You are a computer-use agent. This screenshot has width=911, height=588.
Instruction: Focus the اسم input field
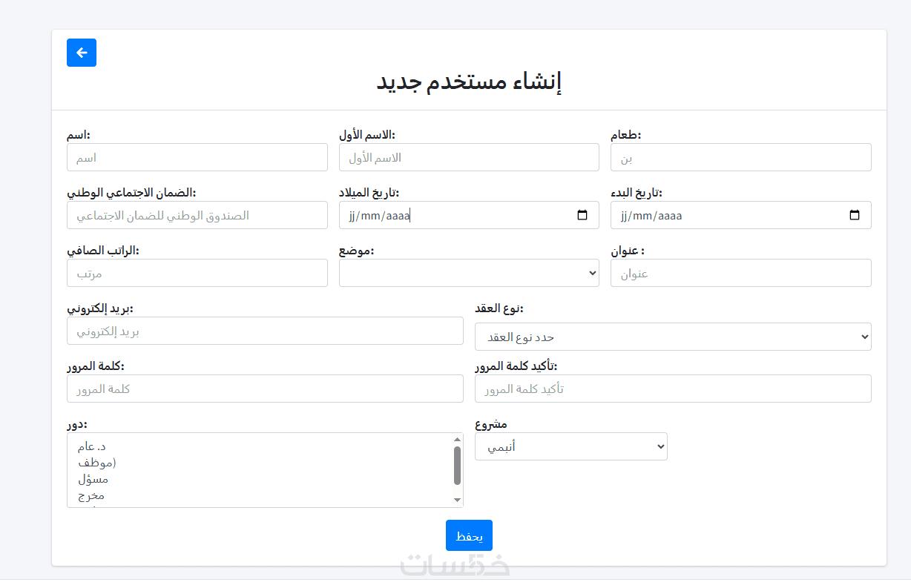[x=197, y=158]
